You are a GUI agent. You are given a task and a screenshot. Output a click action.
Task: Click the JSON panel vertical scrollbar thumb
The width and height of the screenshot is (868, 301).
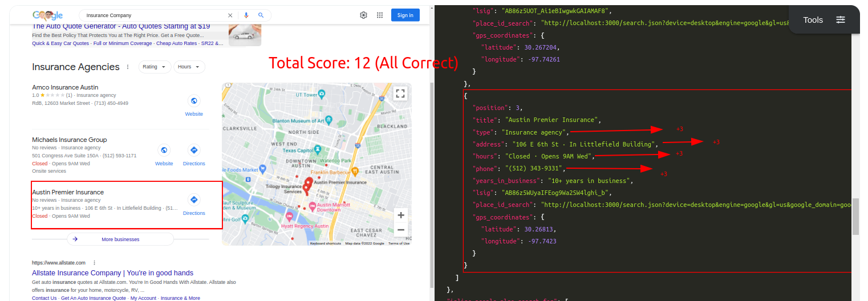(x=855, y=217)
